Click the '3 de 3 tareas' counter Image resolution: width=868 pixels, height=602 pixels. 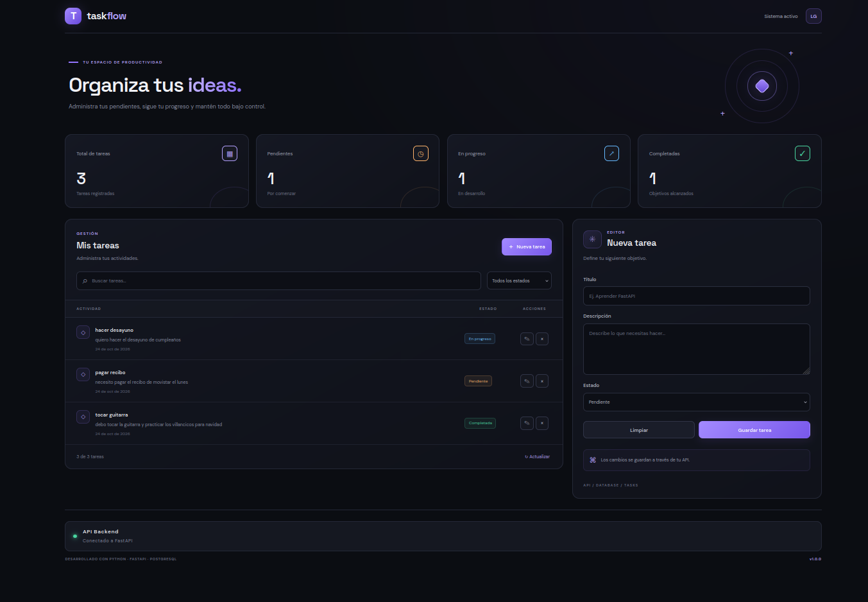tap(90, 457)
